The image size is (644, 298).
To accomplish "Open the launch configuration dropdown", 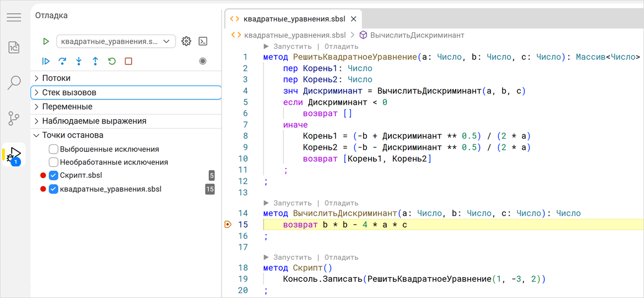I will (116, 41).
